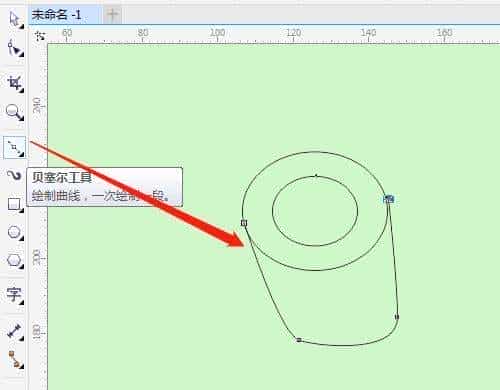Click the ruler origin crosshair icon
The height and width of the screenshot is (390, 500).
(40, 36)
